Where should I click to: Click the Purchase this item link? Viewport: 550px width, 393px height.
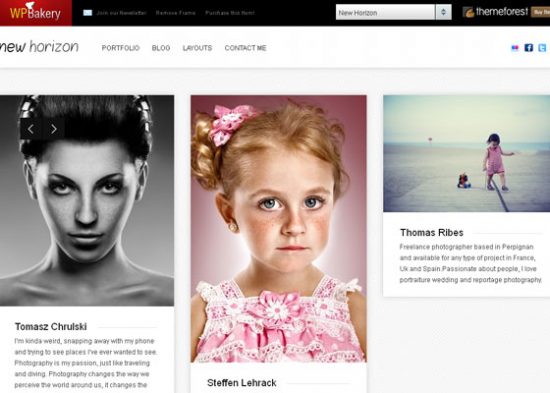tap(230, 13)
